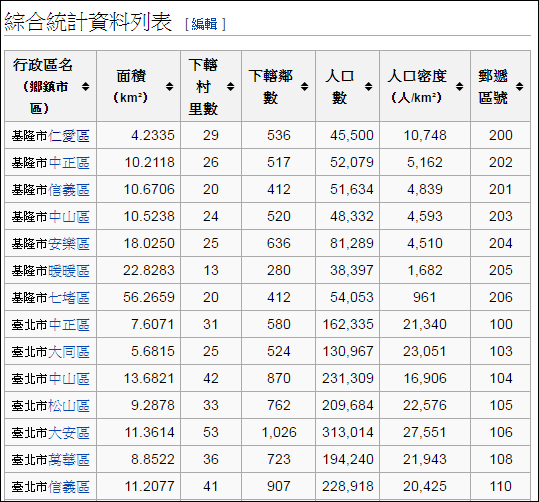Click the 人口密度 column header

425,86
